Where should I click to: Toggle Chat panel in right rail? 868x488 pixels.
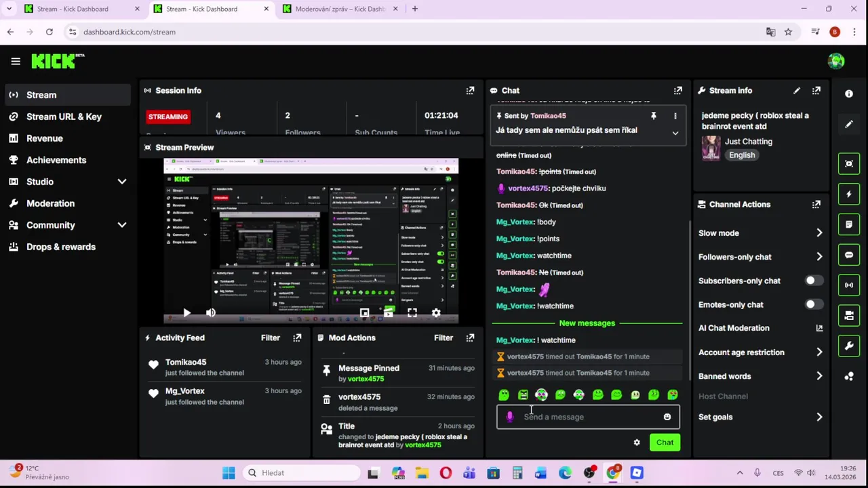[849, 255]
